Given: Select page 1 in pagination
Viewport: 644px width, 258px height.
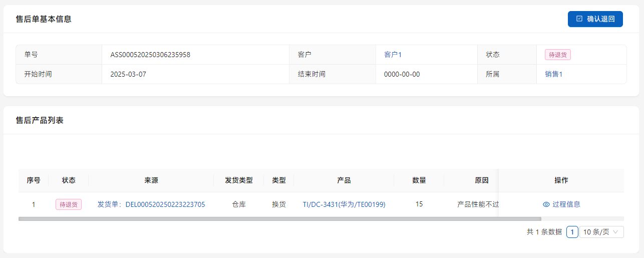Looking at the screenshot, I should [572, 232].
